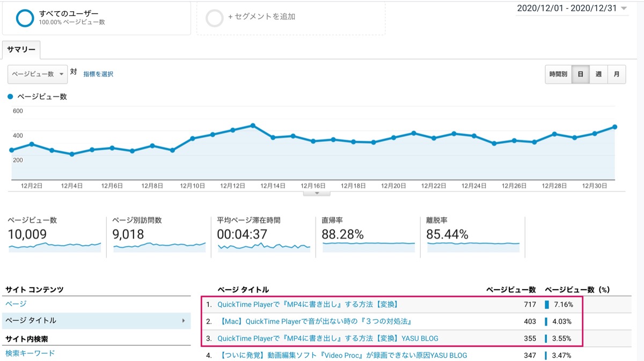Open the ページビュー数 metric dropdown

pos(38,74)
